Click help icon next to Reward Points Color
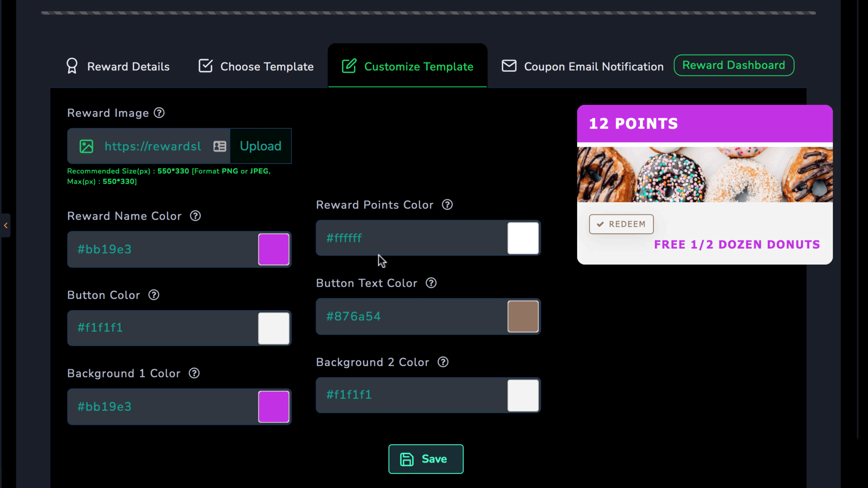Viewport: 868px width, 488px height. click(447, 205)
